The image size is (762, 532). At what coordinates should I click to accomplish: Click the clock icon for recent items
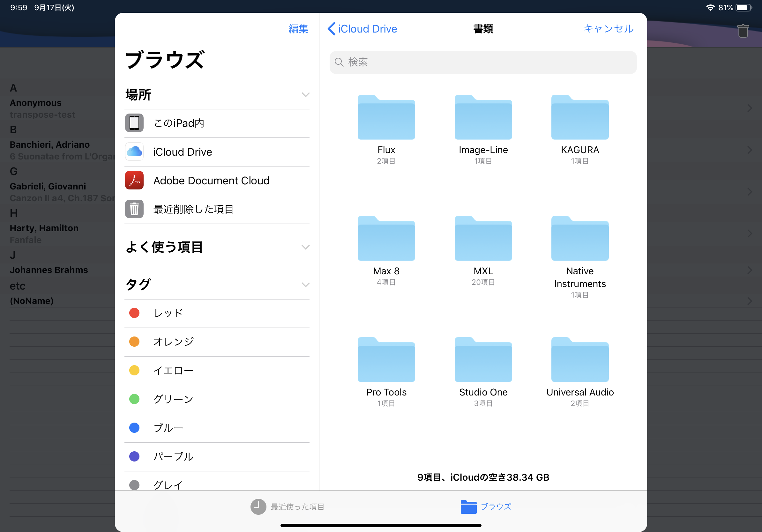pos(258,506)
